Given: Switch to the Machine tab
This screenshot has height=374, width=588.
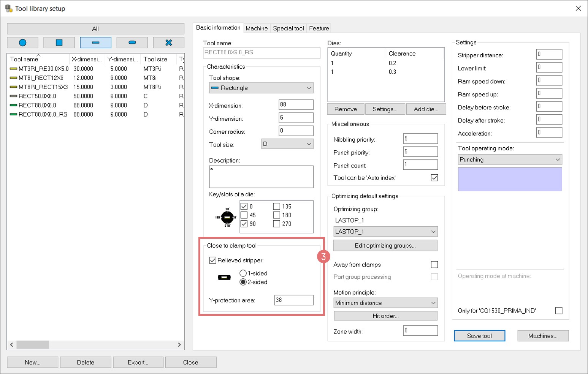Looking at the screenshot, I should (257, 28).
